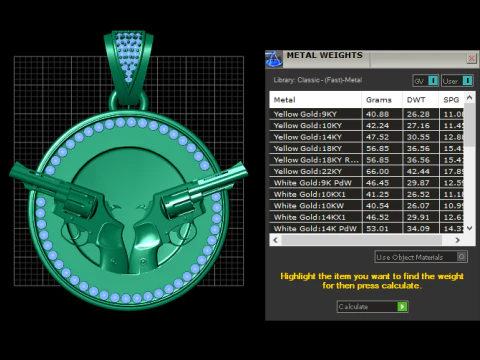The image size is (480, 360).
Task: Click the Calculate button
Action: 373,306
